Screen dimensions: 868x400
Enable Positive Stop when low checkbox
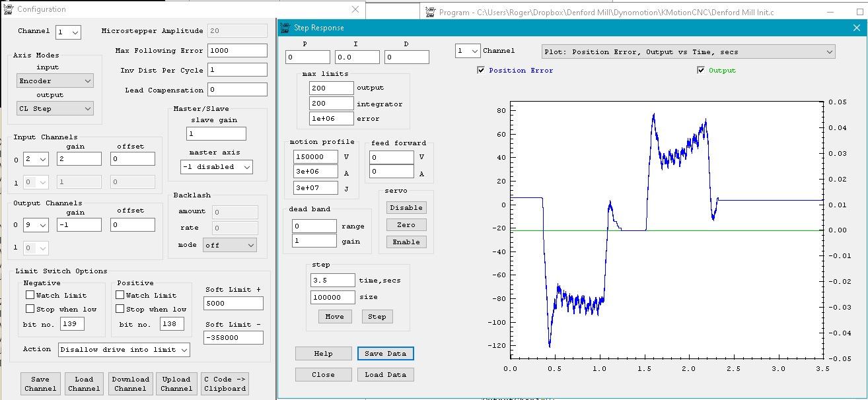[120, 309]
